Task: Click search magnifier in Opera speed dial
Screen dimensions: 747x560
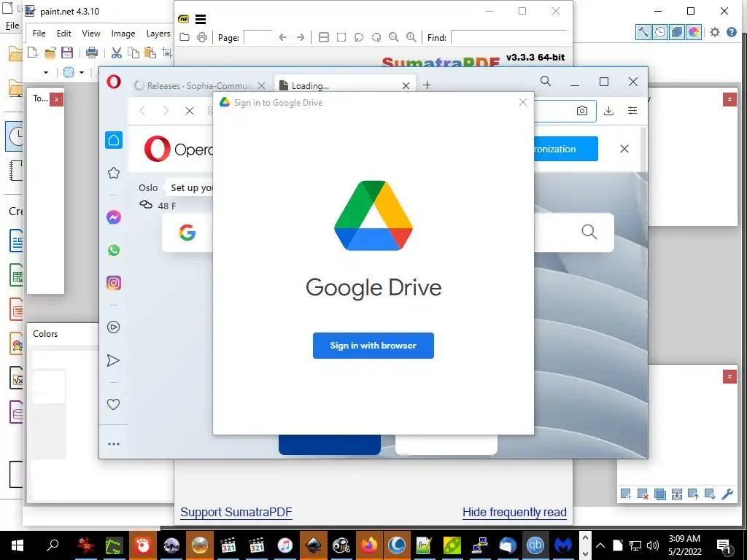Action: [589, 232]
